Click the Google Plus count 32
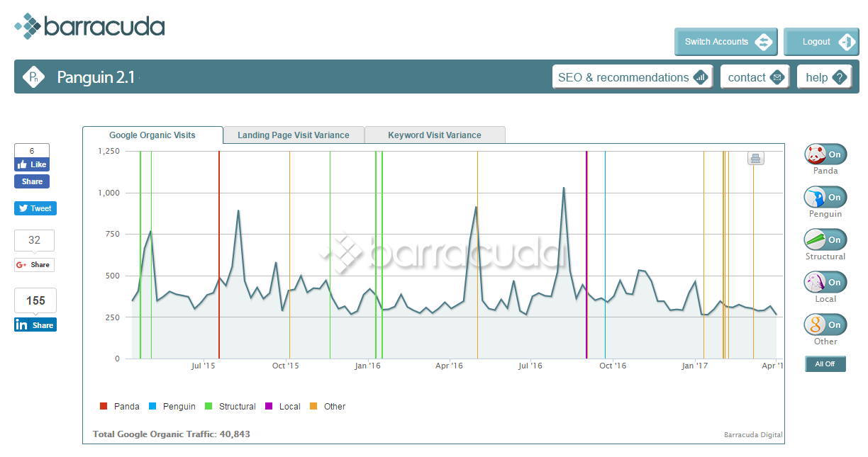This screenshot has width=868, height=457. (x=34, y=240)
